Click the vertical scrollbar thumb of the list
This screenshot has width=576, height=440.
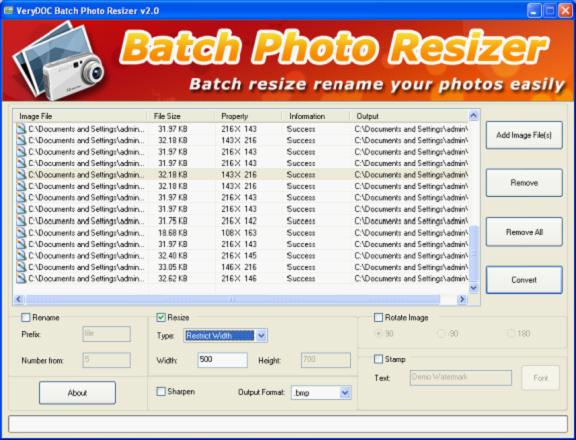pos(474,253)
